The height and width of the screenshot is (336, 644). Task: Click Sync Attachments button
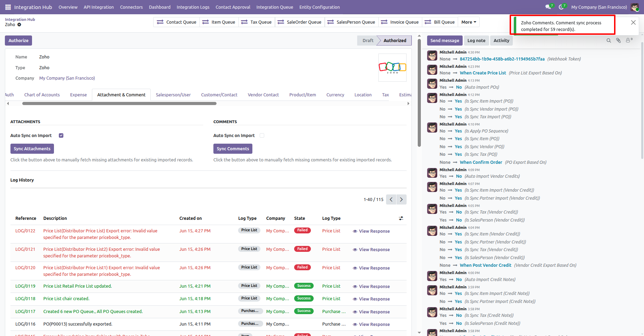(x=32, y=149)
